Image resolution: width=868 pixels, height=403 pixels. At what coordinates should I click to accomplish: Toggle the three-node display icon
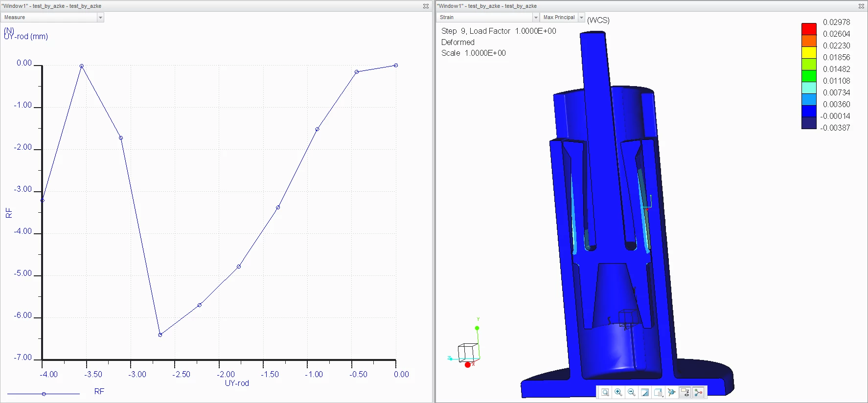click(698, 392)
